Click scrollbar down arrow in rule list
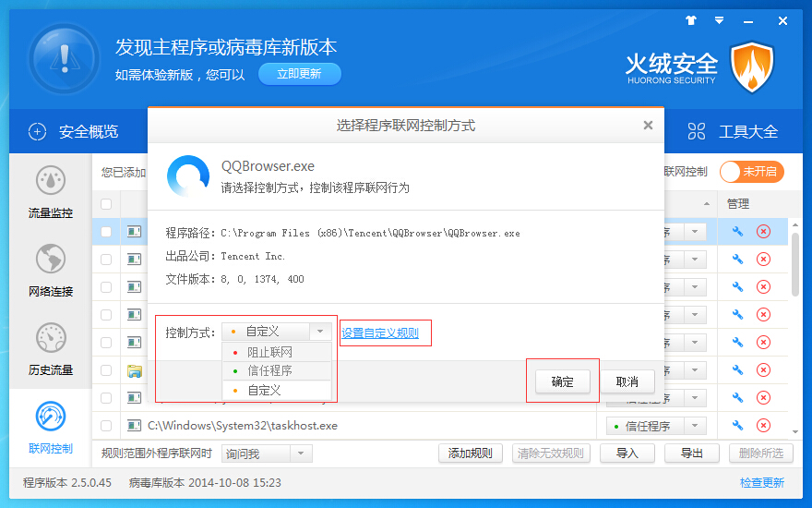 [x=795, y=432]
